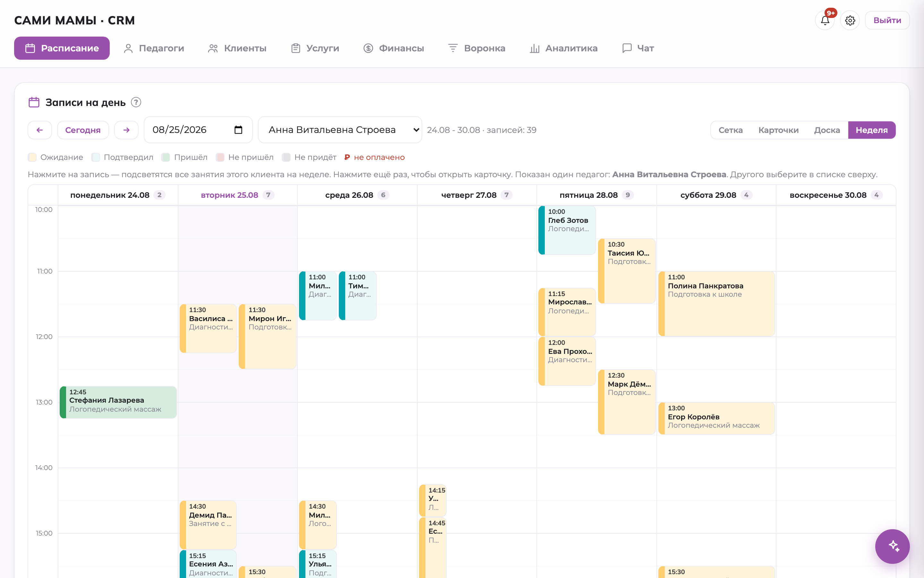
Task: Click the help question mark icon
Action: pyautogui.click(x=136, y=102)
